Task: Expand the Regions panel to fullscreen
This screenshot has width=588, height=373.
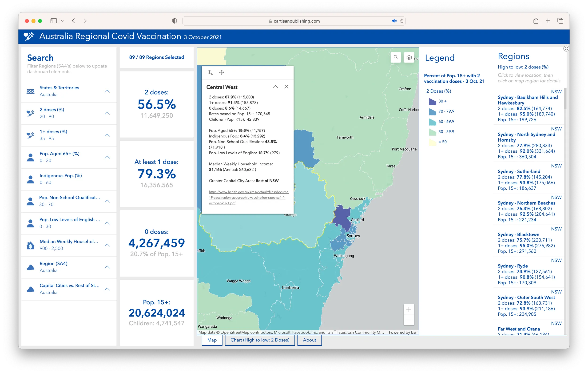Action: click(566, 49)
